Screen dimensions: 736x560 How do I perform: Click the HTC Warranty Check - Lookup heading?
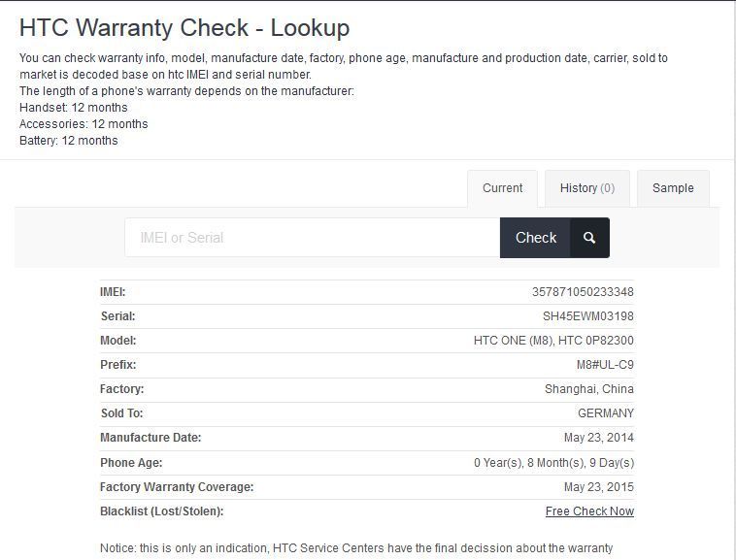tap(184, 28)
